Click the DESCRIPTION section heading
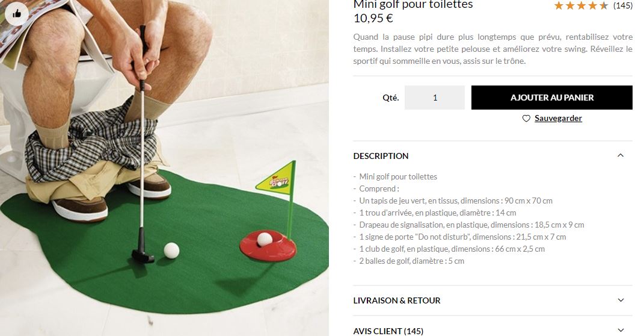Screen dimensions: 644x336 (381, 156)
